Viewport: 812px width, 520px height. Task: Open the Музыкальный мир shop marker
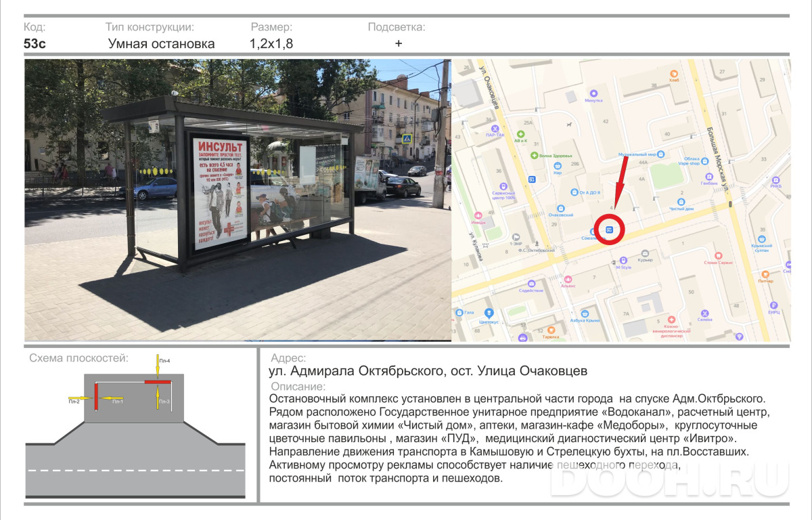point(661,154)
